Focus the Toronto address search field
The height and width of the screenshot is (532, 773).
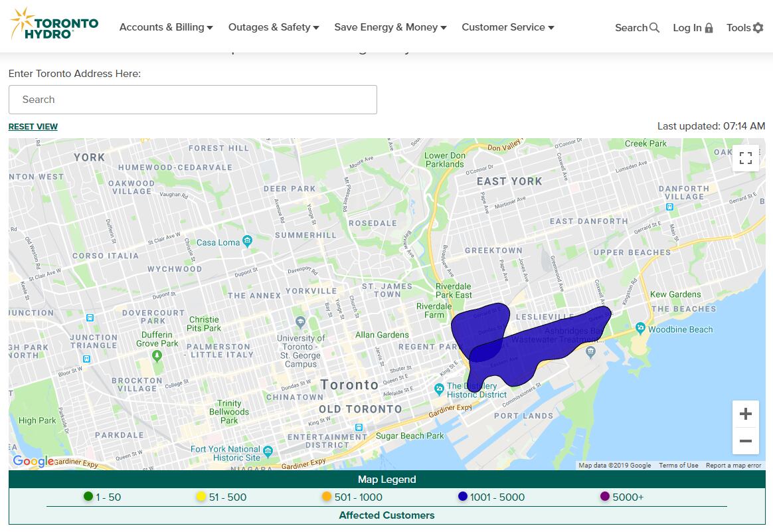click(193, 100)
